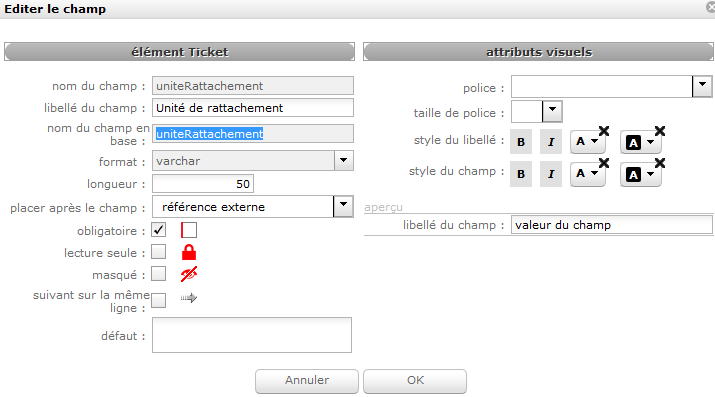Open libellé background color picker

[x=640, y=143]
